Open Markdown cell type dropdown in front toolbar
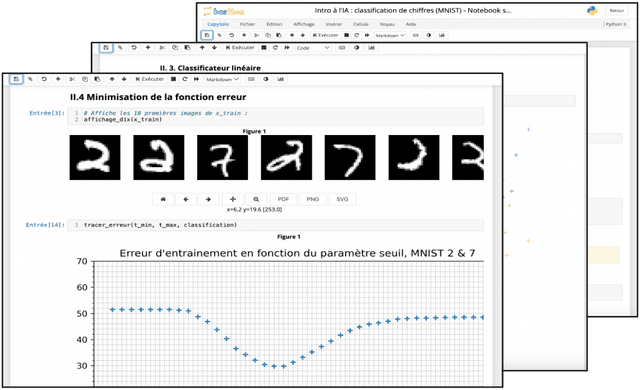 click(x=222, y=79)
